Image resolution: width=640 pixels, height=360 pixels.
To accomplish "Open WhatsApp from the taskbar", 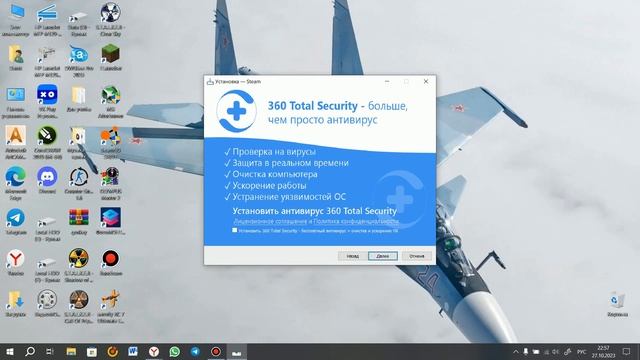I will tap(174, 351).
